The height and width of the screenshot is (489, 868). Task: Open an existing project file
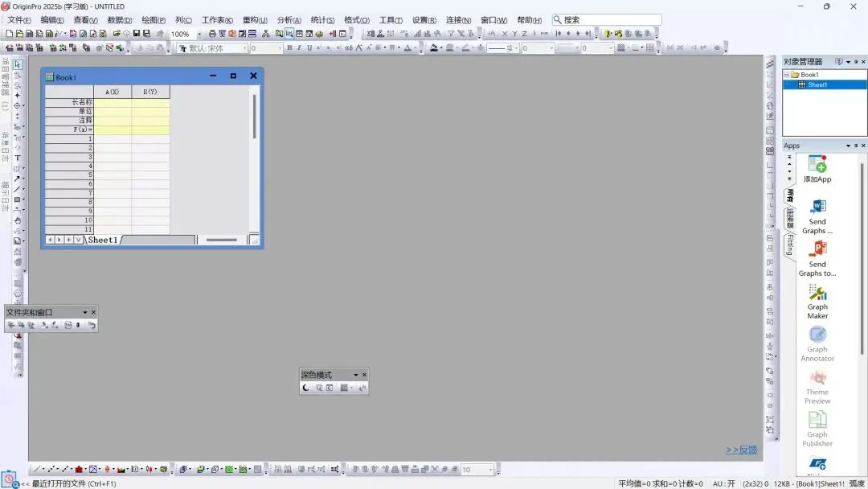point(117,34)
